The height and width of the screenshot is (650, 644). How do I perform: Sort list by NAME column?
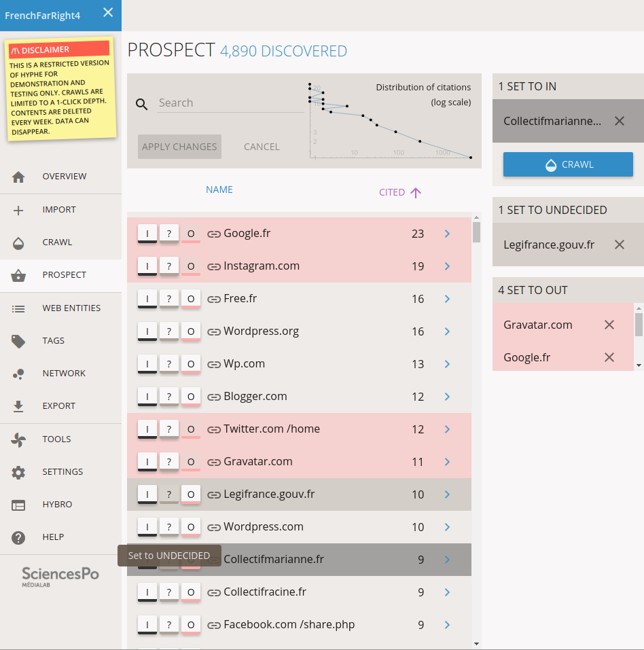[x=219, y=189]
